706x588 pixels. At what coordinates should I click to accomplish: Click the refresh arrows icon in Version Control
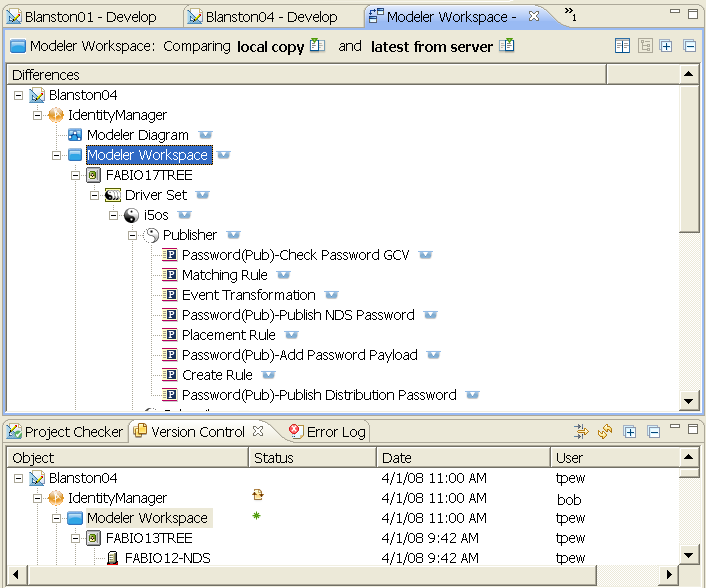click(604, 432)
